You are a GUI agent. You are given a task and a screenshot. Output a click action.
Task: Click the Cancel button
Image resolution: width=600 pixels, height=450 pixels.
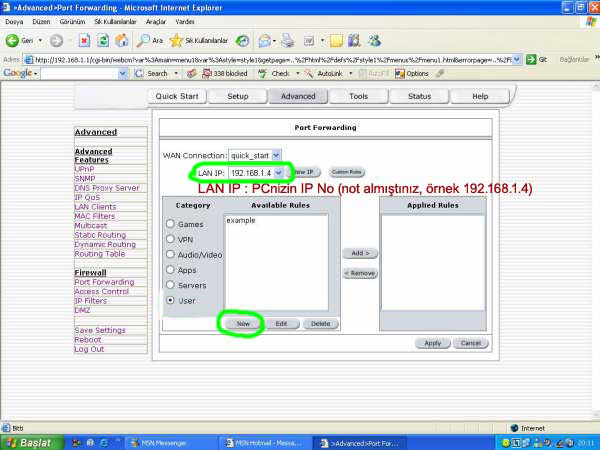coord(471,343)
